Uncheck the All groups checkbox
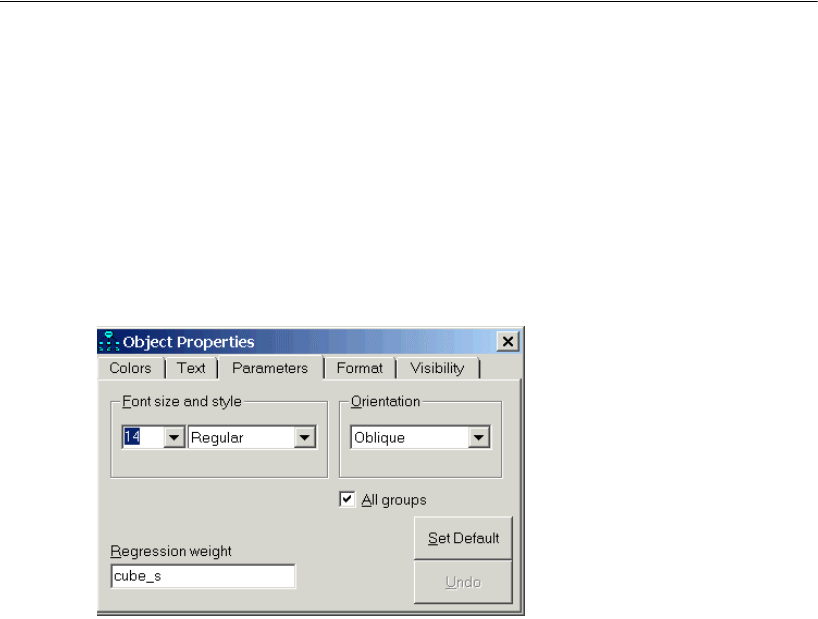Image resolution: width=818 pixels, height=619 pixels. click(x=347, y=499)
